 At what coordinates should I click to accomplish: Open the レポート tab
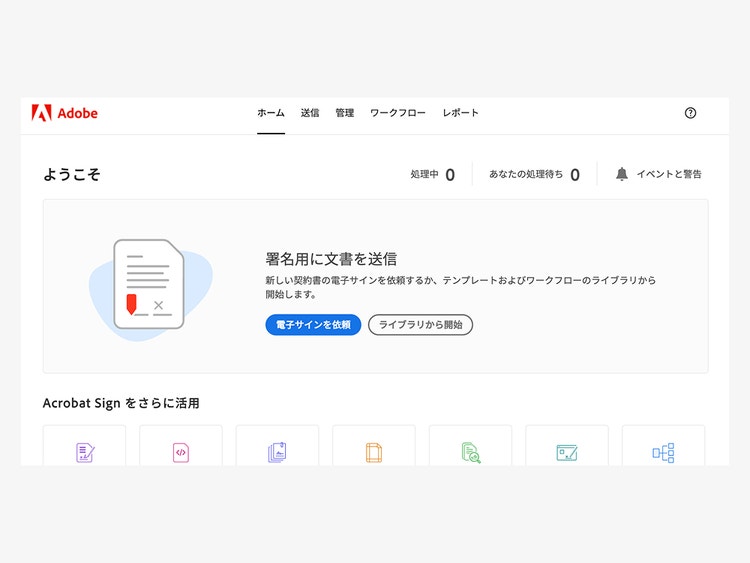click(x=460, y=113)
